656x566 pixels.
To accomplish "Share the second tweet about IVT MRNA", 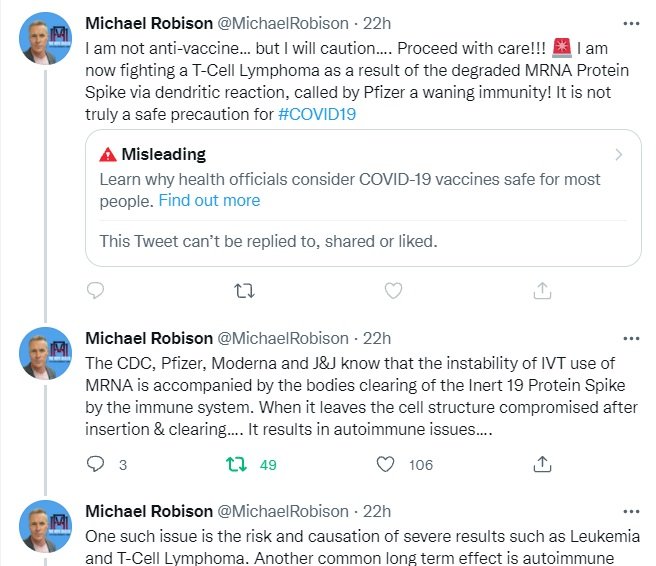I will pyautogui.click(x=542, y=464).
